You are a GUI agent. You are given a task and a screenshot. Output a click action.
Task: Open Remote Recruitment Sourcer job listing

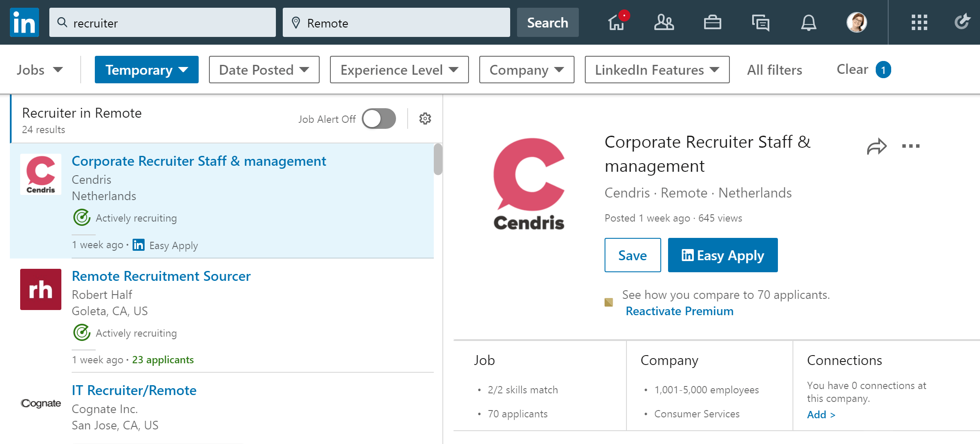point(161,276)
